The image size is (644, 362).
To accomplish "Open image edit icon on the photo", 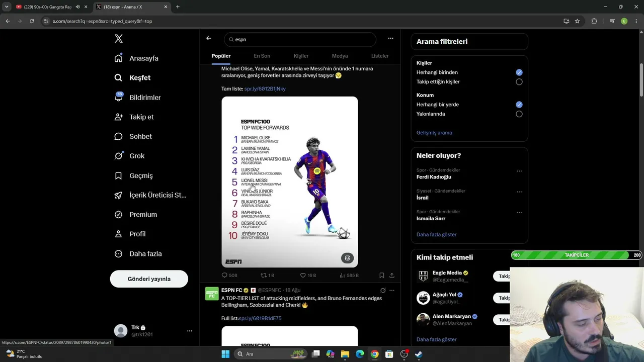I will tap(347, 258).
